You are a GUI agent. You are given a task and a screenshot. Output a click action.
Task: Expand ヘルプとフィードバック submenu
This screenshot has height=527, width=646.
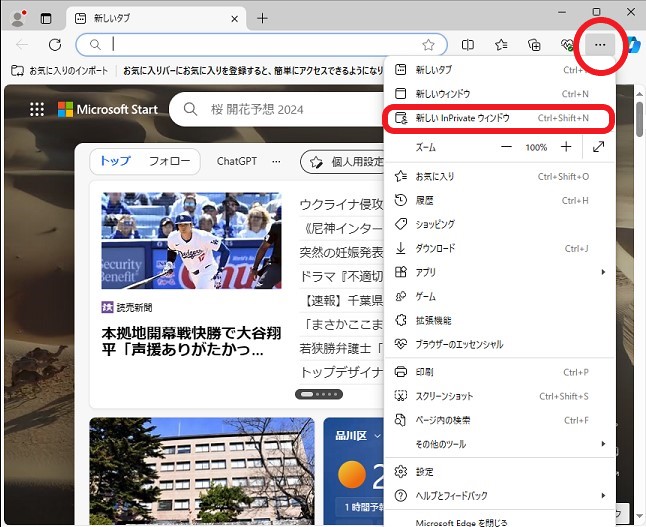coord(499,496)
